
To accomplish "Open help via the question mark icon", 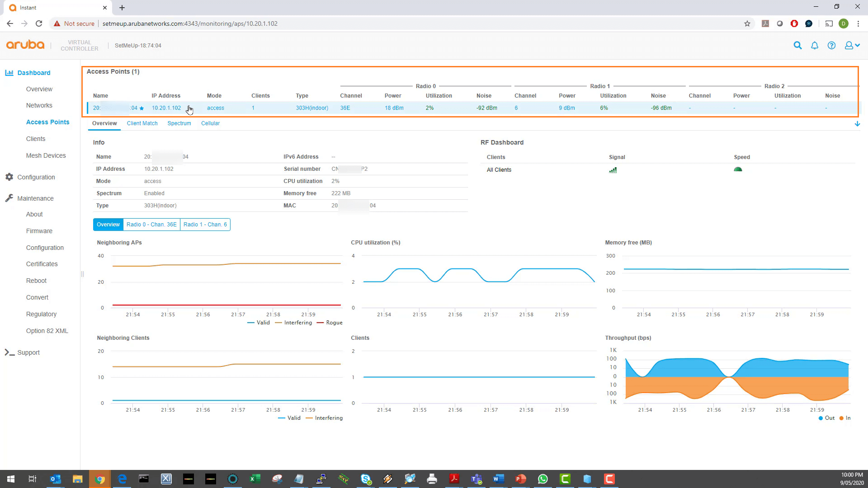I will pyautogui.click(x=832, y=45).
